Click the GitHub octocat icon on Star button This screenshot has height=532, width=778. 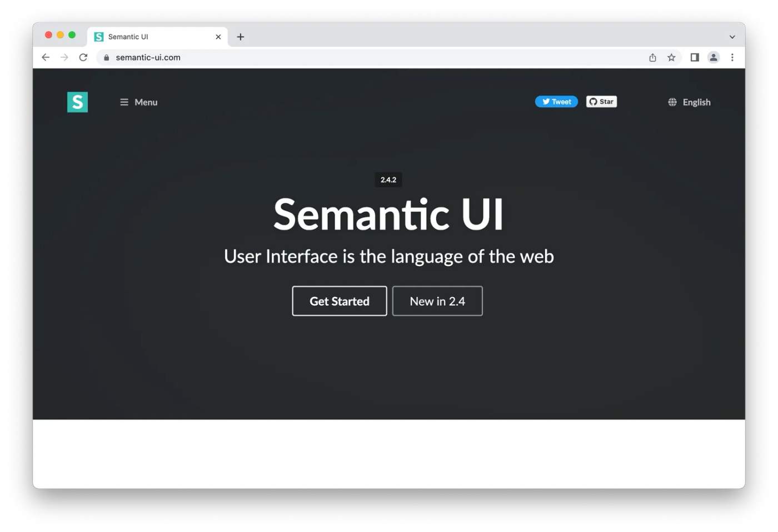pyautogui.click(x=592, y=101)
